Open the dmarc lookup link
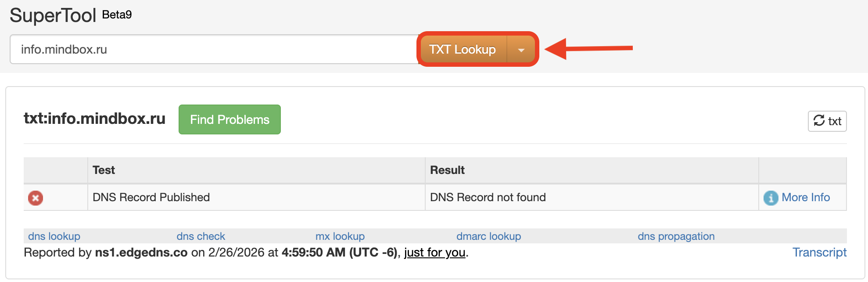The image size is (868, 282). coord(488,236)
